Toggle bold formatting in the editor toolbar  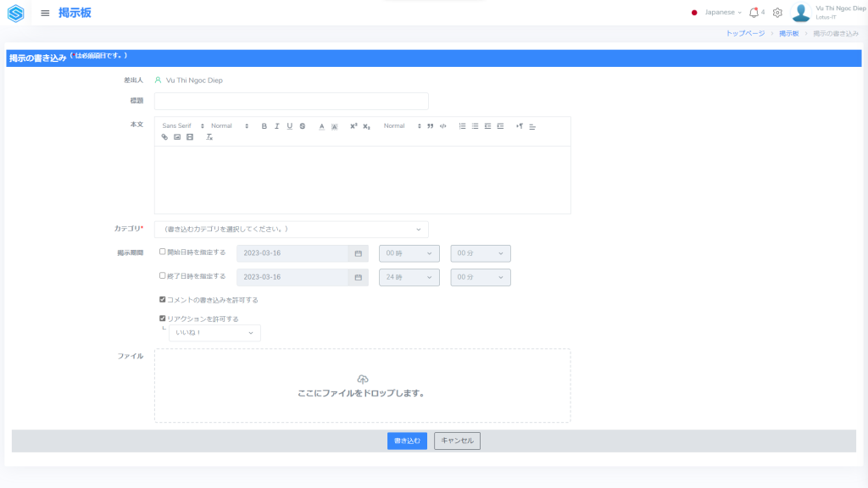pyautogui.click(x=264, y=125)
